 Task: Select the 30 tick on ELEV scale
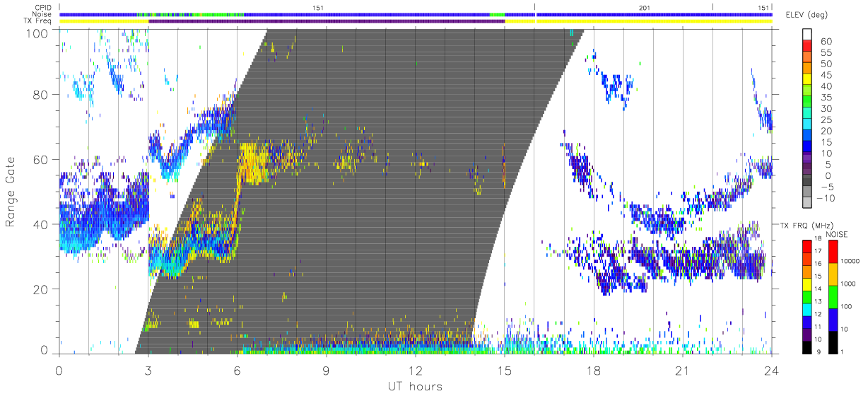coord(826,109)
